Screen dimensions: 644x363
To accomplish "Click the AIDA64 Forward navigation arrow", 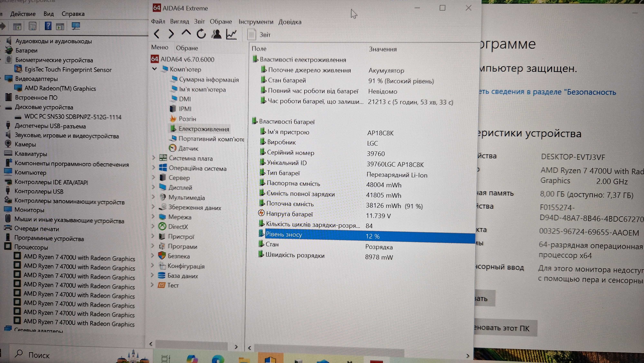I will tap(171, 34).
